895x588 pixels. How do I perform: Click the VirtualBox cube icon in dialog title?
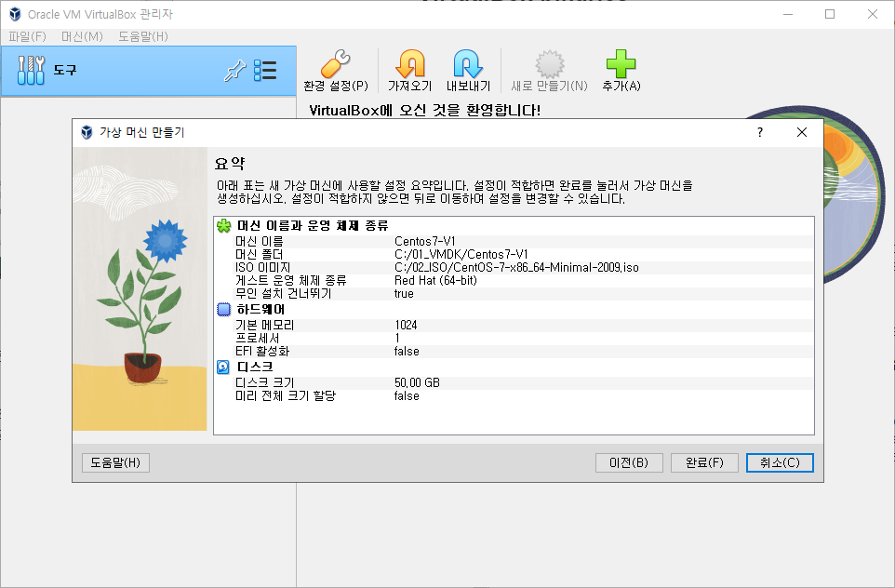[x=87, y=132]
